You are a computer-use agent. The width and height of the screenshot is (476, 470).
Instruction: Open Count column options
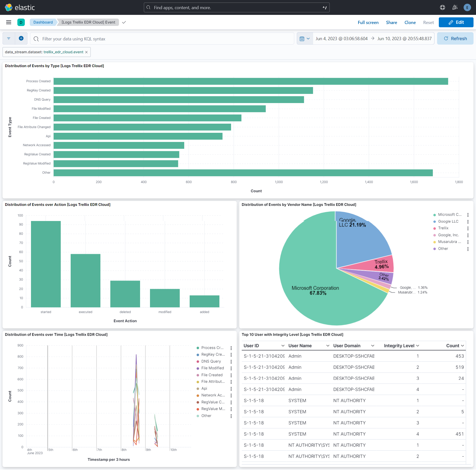462,346
